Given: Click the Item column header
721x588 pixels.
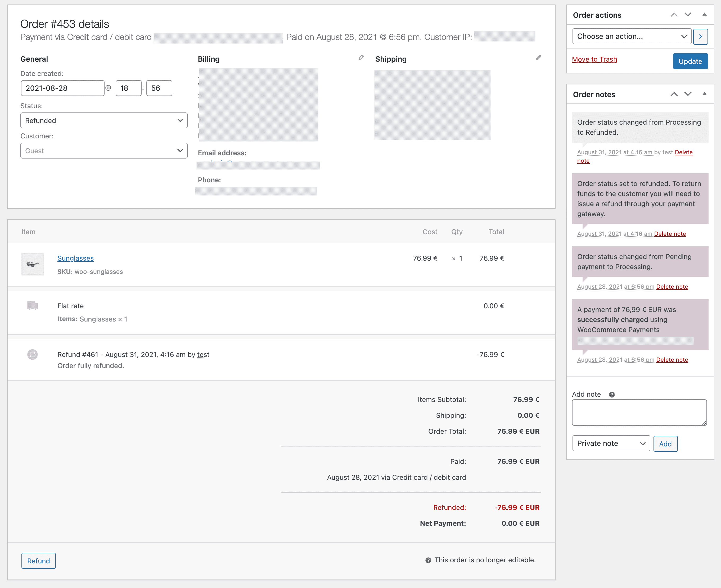Looking at the screenshot, I should click(28, 232).
